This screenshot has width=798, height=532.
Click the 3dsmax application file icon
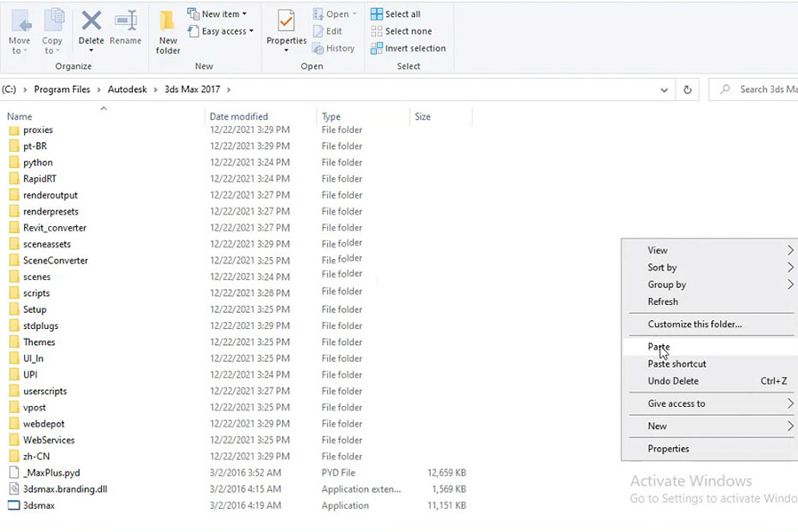click(x=14, y=505)
